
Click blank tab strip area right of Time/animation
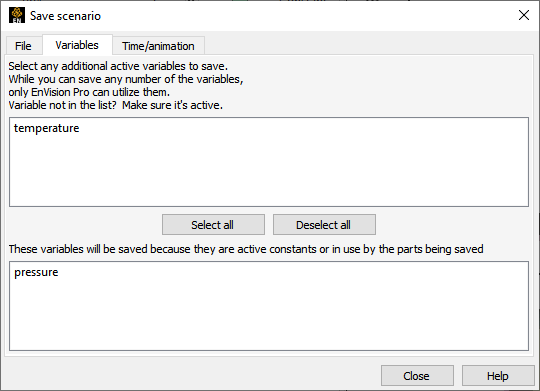(368, 45)
